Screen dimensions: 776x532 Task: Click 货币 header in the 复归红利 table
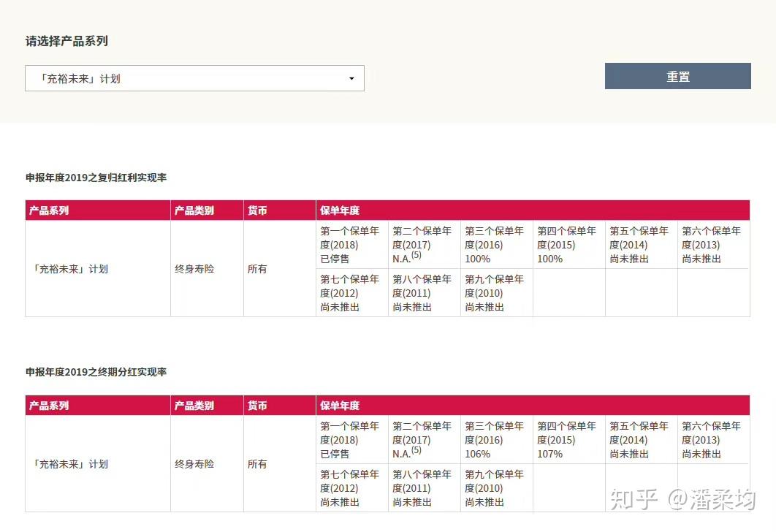(280, 210)
